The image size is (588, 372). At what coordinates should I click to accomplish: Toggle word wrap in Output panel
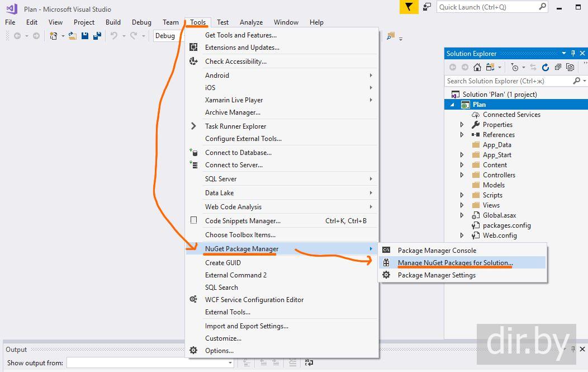pyautogui.click(x=309, y=363)
